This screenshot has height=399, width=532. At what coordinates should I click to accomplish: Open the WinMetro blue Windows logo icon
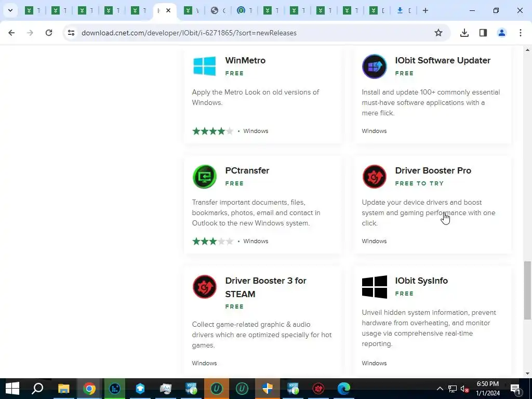pyautogui.click(x=205, y=66)
